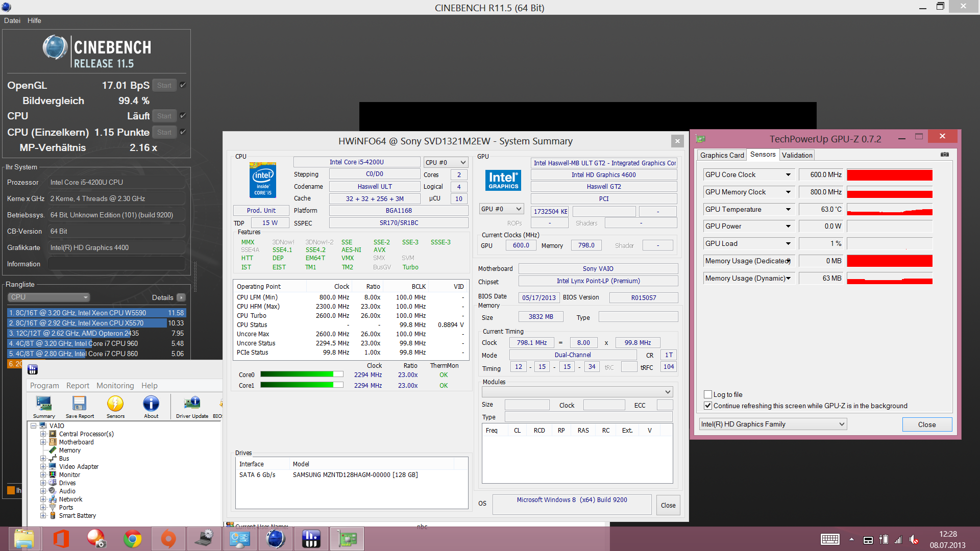Open the Monitoring menu in HWiNFO
The image size is (980, 551).
coord(115,386)
